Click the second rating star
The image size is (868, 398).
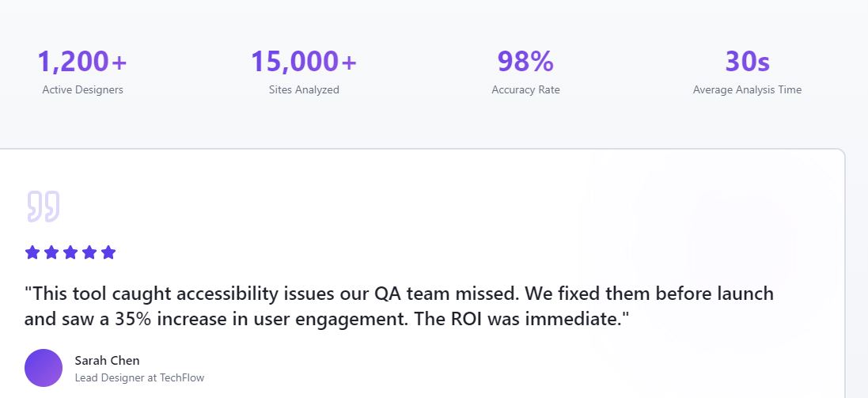(51, 252)
